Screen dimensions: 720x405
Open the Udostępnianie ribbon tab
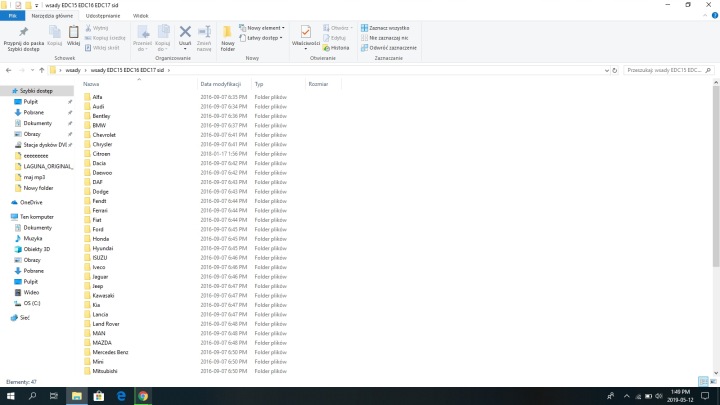tap(104, 17)
